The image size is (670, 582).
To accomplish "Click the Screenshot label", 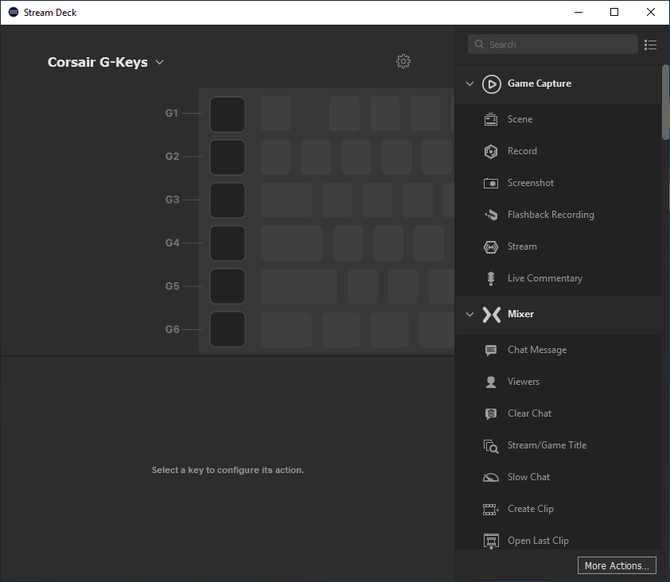I will tap(530, 183).
